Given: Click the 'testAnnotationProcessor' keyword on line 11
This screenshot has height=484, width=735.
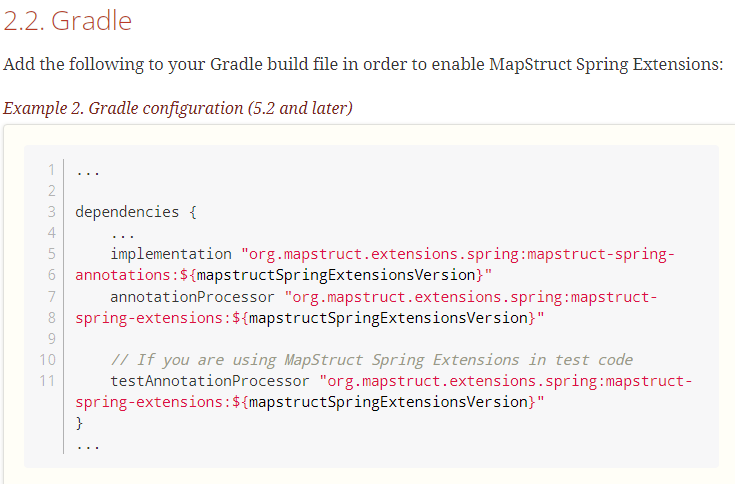Looking at the screenshot, I should [x=210, y=381].
